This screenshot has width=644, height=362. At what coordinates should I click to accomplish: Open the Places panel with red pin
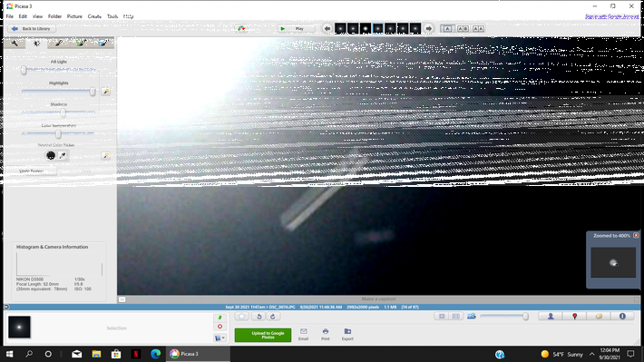(574, 317)
